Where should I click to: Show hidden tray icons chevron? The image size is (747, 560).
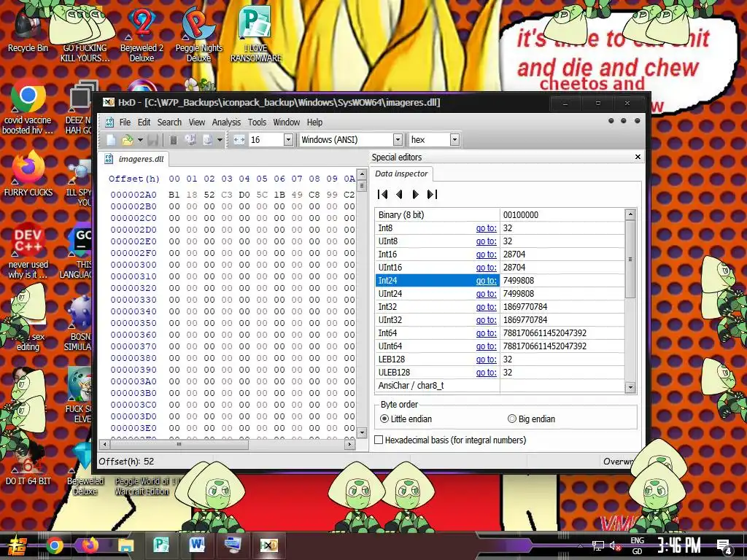click(x=580, y=545)
